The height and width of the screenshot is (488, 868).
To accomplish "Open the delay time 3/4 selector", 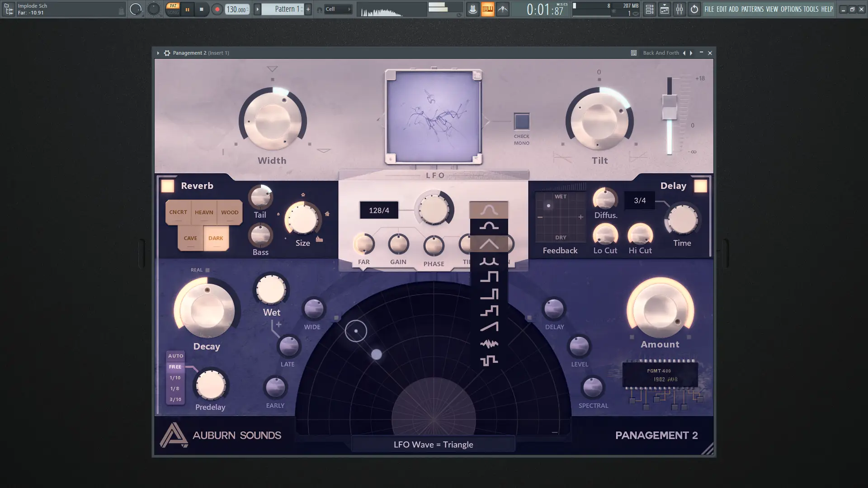I will [639, 200].
